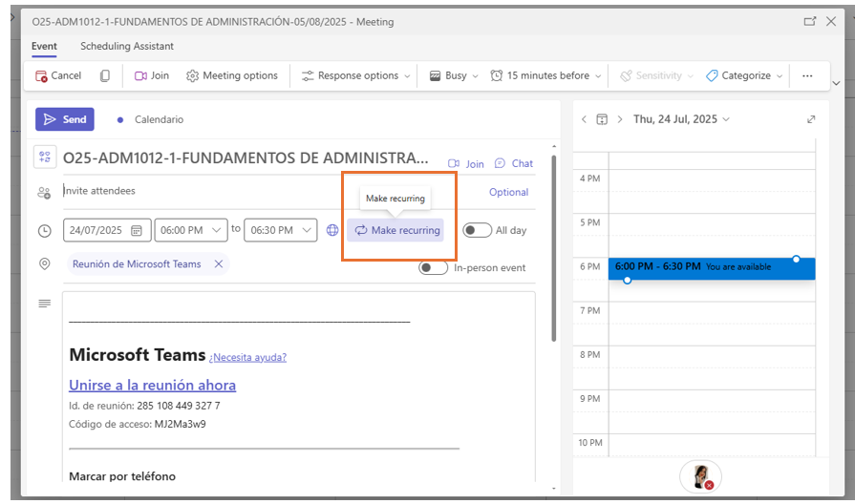Click the today calendar icon in day pane
This screenshot has width=855, height=504.
(602, 119)
